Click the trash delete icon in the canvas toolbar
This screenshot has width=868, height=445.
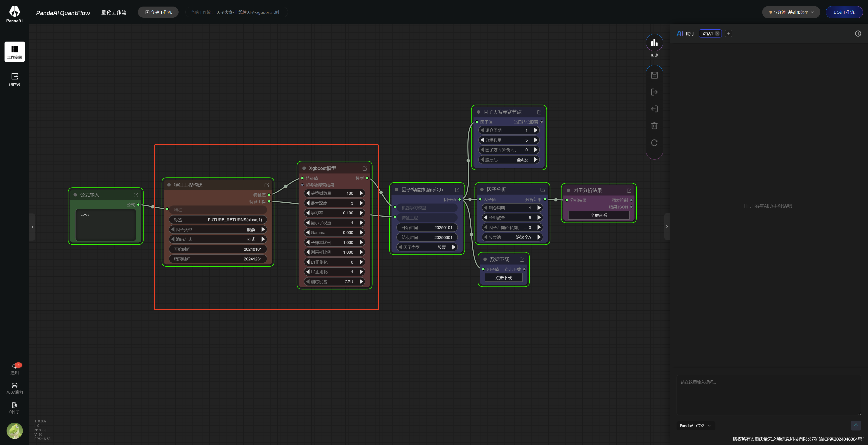[654, 126]
